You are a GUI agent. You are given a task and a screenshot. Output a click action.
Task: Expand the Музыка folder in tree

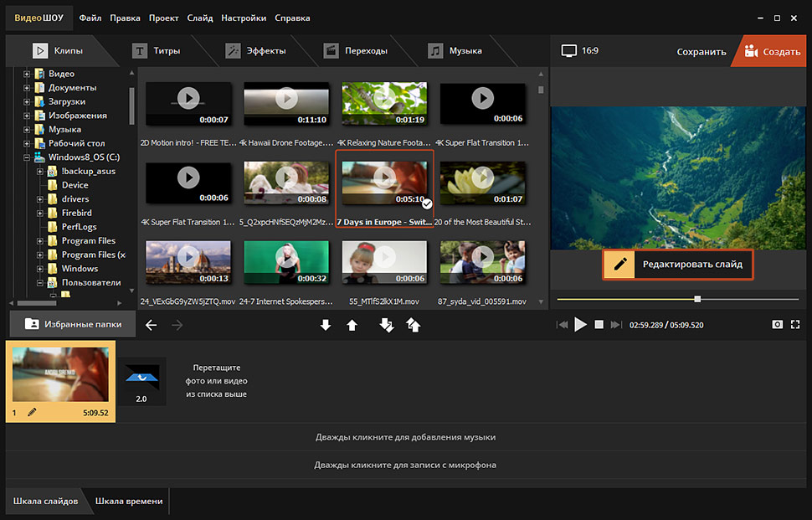pos(27,130)
